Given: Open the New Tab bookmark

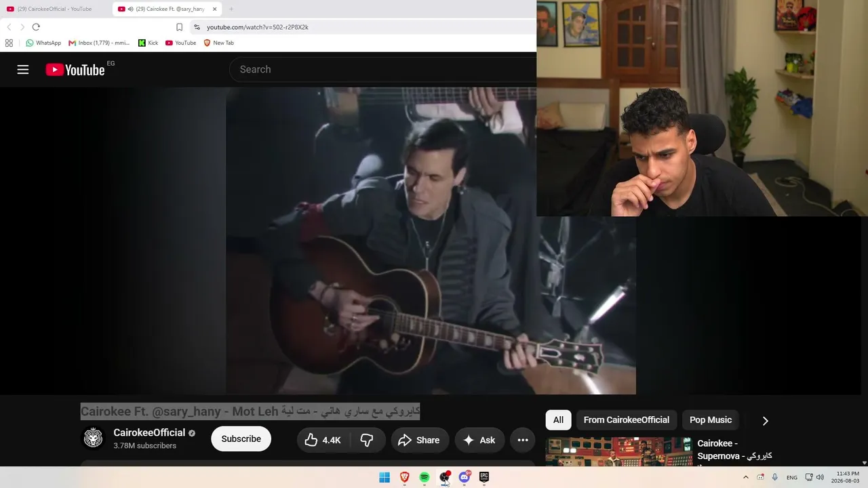Looking at the screenshot, I should pyautogui.click(x=218, y=43).
